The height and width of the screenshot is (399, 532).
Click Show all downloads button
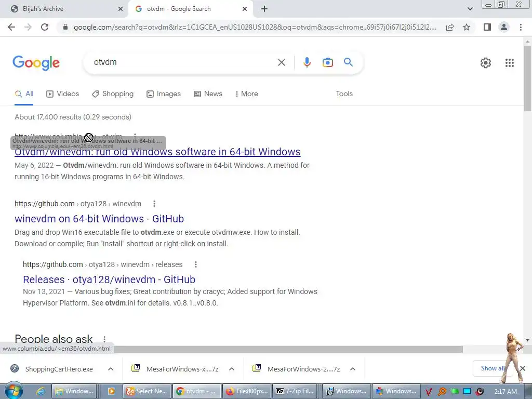pos(493,368)
